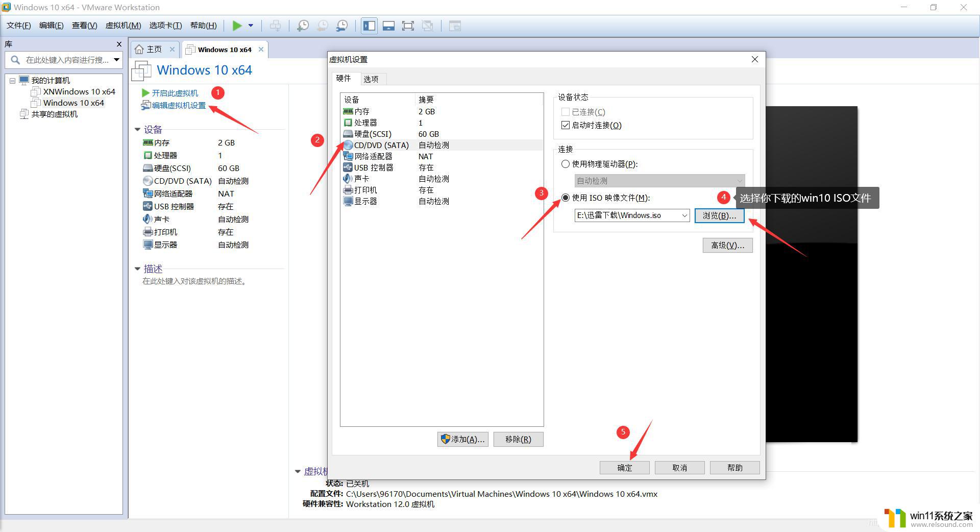
Task: Click 高级(V)... advanced button
Action: point(727,246)
